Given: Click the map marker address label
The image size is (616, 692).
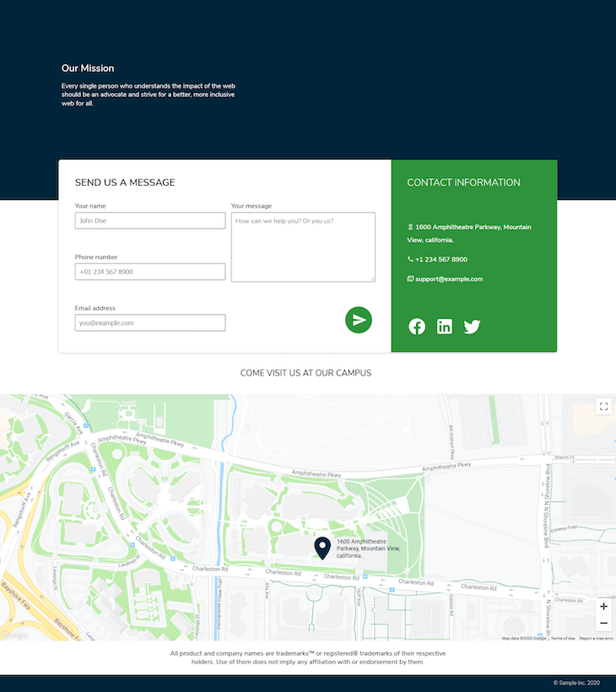Looking at the screenshot, I should pyautogui.click(x=369, y=549).
